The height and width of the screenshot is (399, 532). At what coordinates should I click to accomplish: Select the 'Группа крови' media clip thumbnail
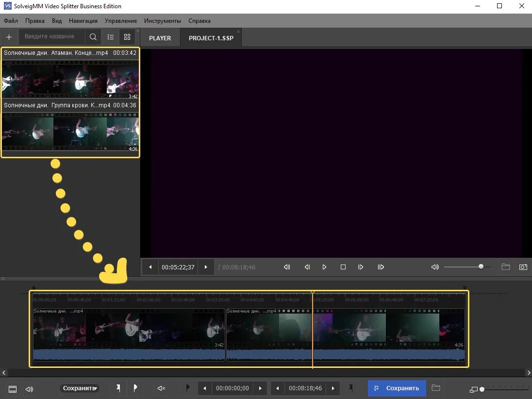click(x=70, y=132)
